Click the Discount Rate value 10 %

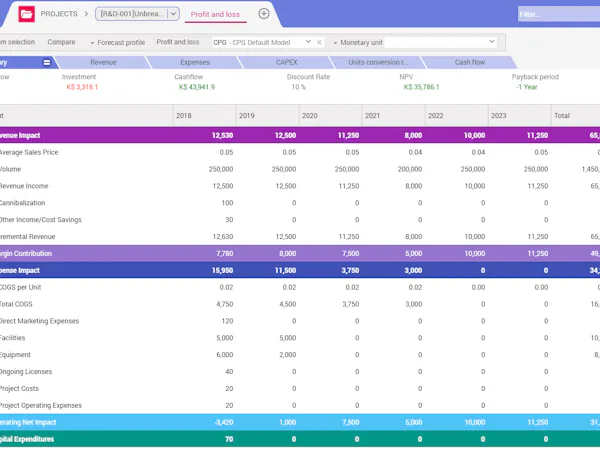[x=298, y=87]
